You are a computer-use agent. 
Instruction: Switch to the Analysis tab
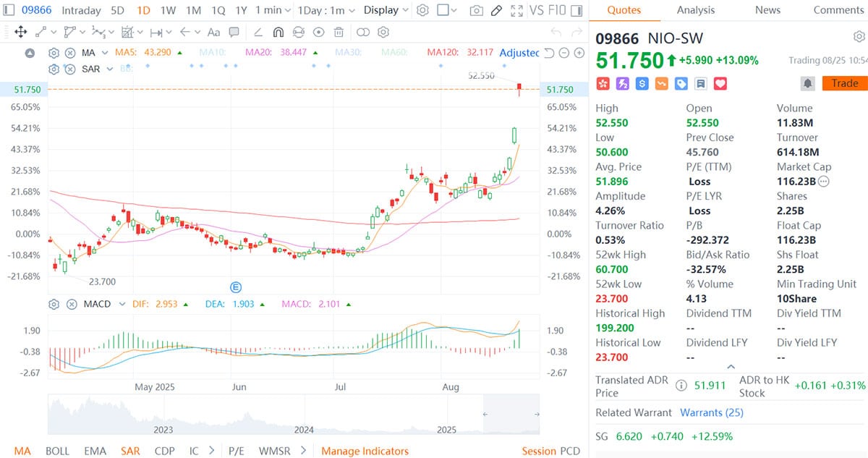tap(696, 10)
